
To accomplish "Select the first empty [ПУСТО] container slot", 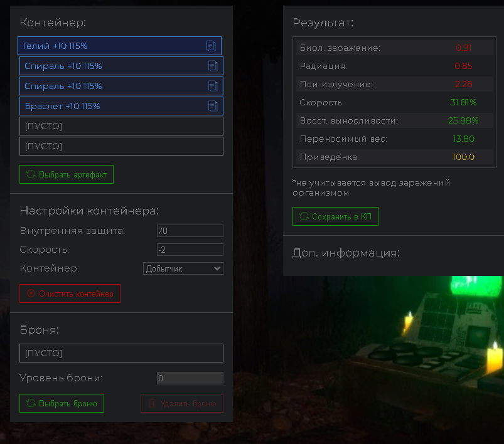I will coord(121,126).
